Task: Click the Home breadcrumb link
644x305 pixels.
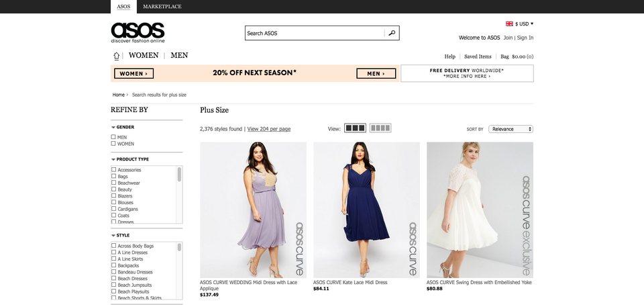Action: (x=118, y=95)
